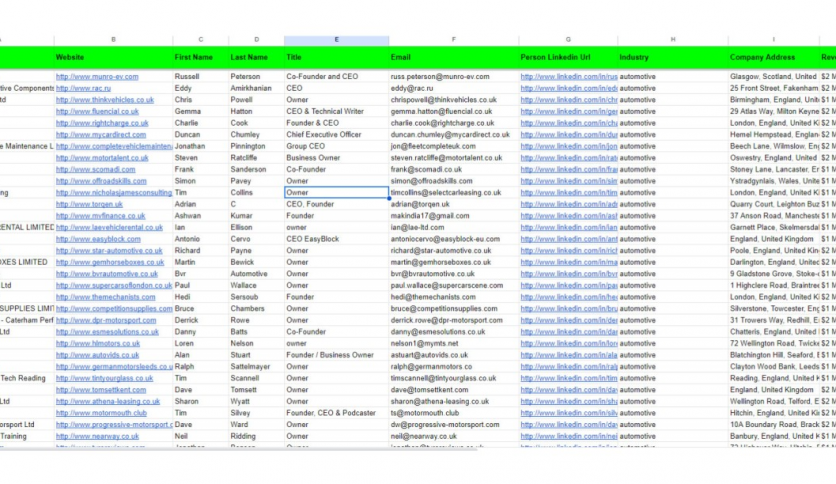Screen dimensions: 836x484
Task: Open the munro-ev.com website link
Action: coord(97,77)
